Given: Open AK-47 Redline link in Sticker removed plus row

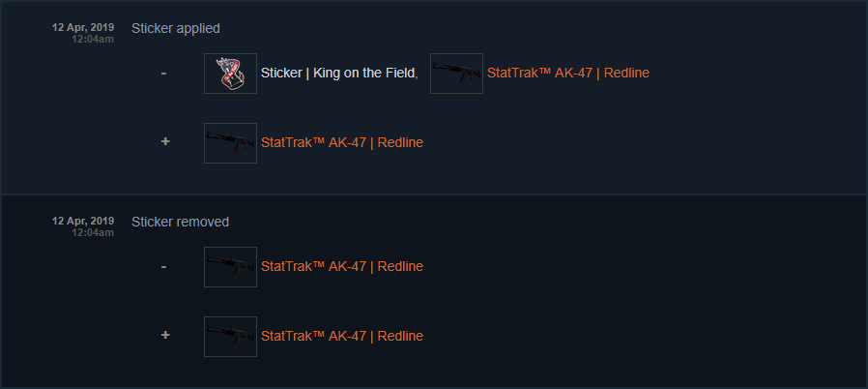Looking at the screenshot, I should pyautogui.click(x=341, y=337).
